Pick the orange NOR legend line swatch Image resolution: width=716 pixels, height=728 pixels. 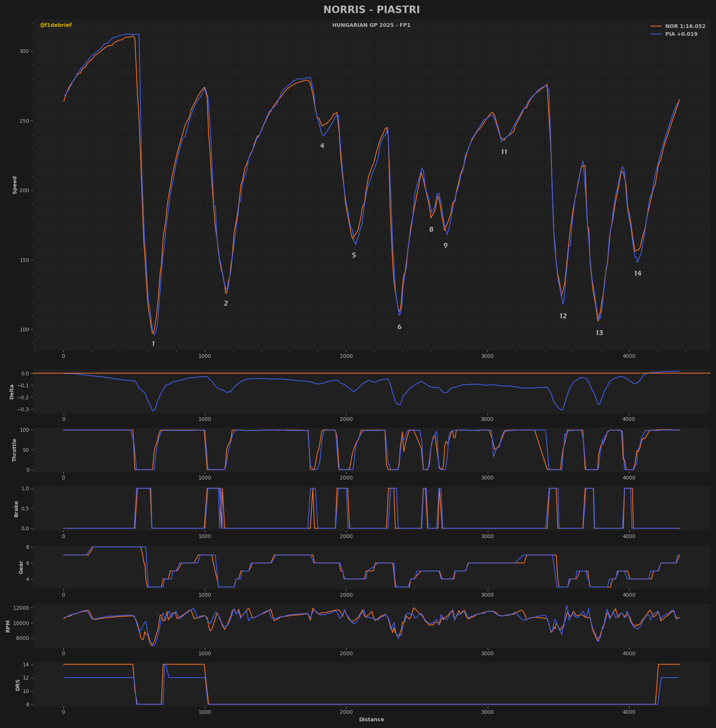656,26
